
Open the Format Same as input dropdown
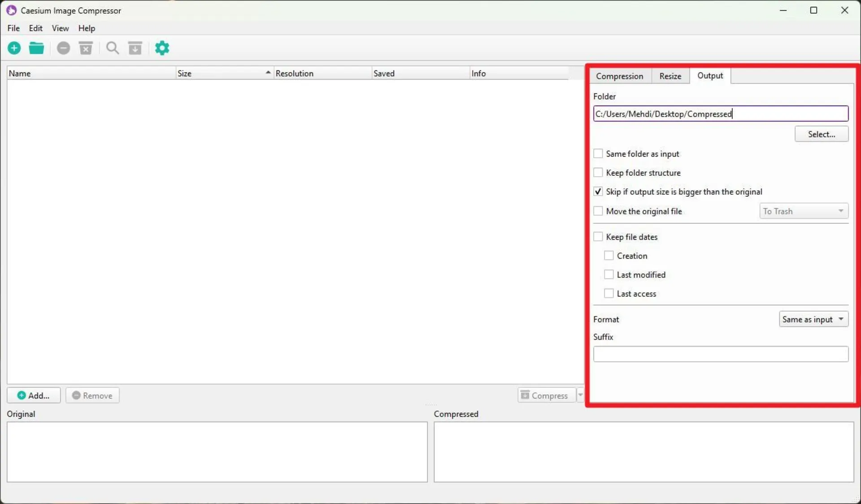pyautogui.click(x=813, y=319)
